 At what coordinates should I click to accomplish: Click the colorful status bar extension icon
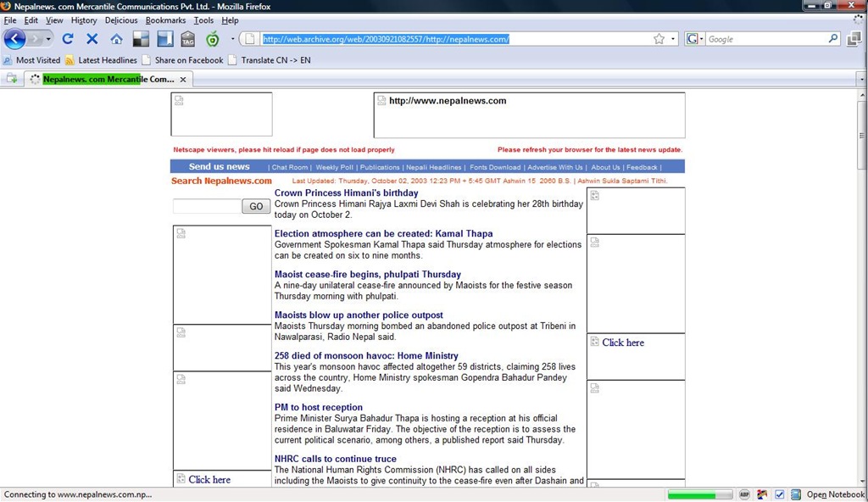click(x=762, y=494)
